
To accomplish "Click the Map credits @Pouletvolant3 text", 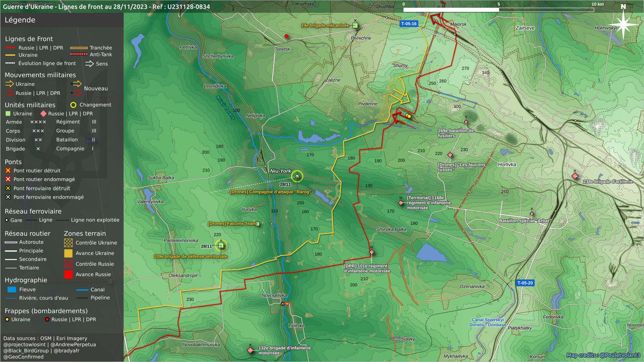I will click(x=603, y=355).
